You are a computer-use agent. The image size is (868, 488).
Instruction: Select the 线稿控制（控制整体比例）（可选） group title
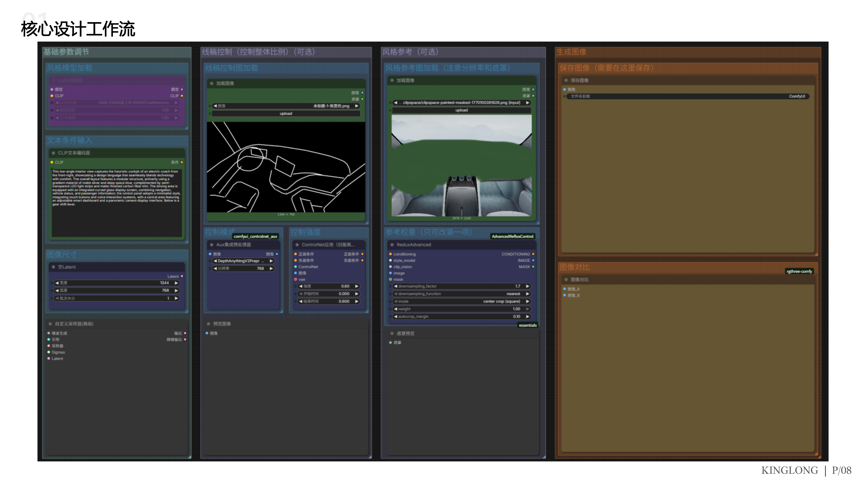pyautogui.click(x=258, y=52)
